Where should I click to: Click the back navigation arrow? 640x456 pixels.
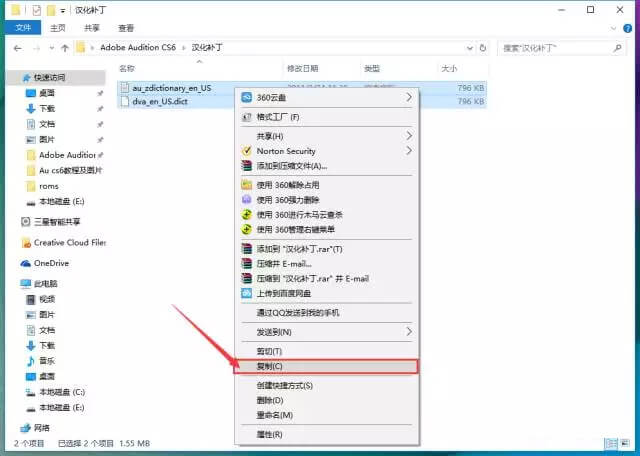pos(18,48)
